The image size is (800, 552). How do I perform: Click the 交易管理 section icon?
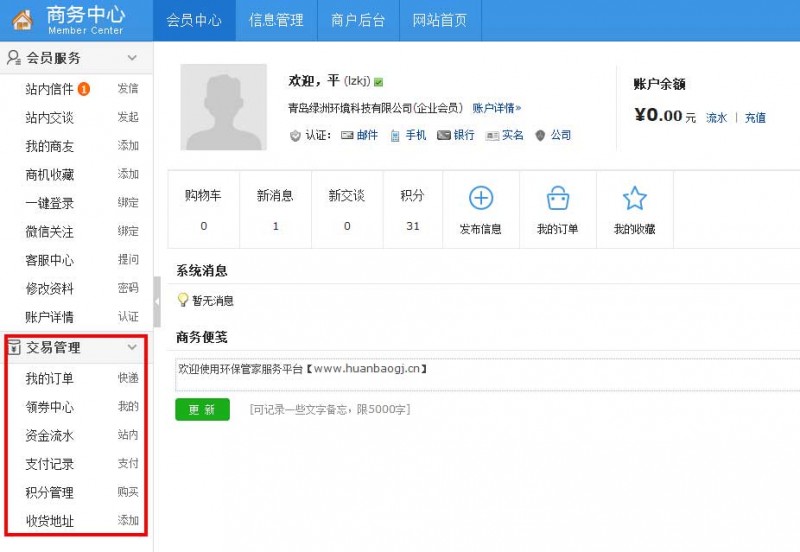tap(14, 347)
